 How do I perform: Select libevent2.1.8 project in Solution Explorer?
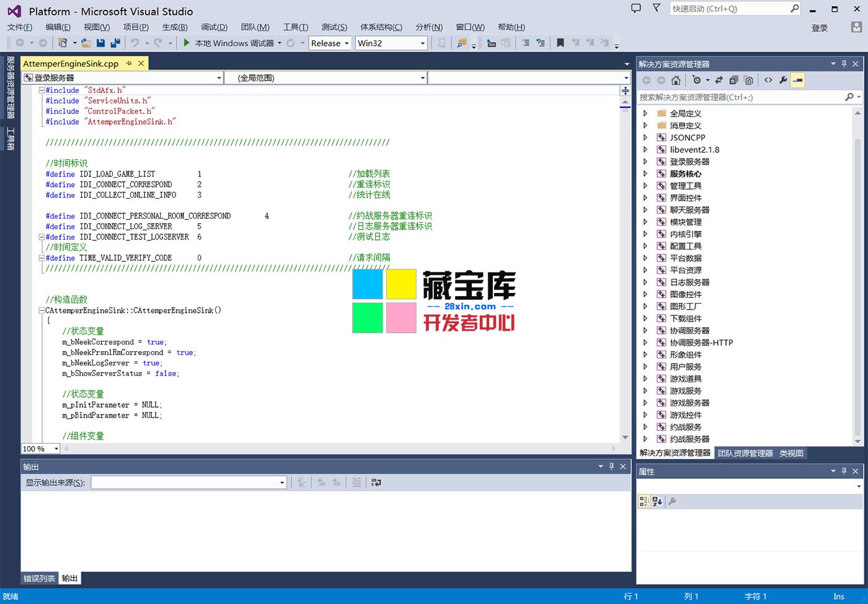pos(694,150)
